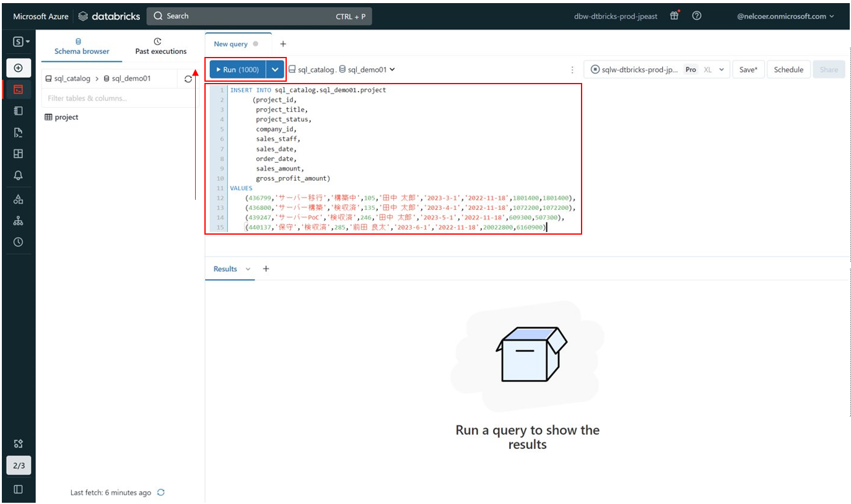This screenshot has height=504, width=851.
Task: Open the Dashboards icon in sidebar
Action: (18, 154)
